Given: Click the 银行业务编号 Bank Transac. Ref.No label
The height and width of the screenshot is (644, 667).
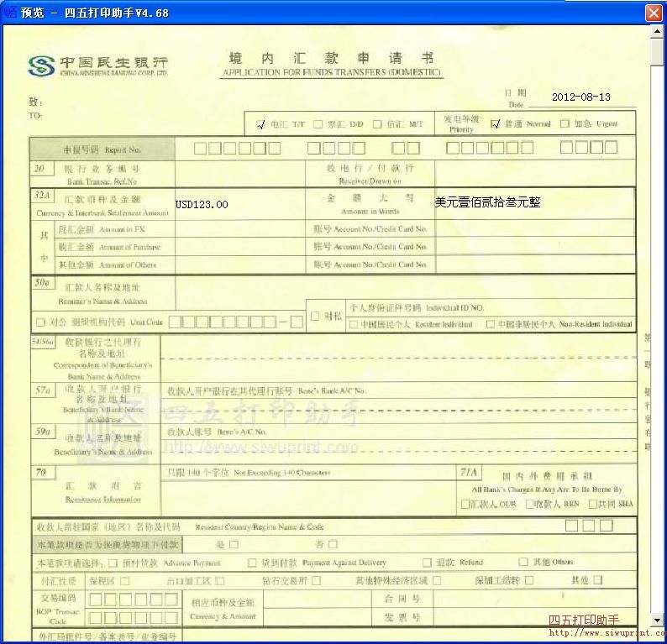Looking at the screenshot, I should (102, 175).
